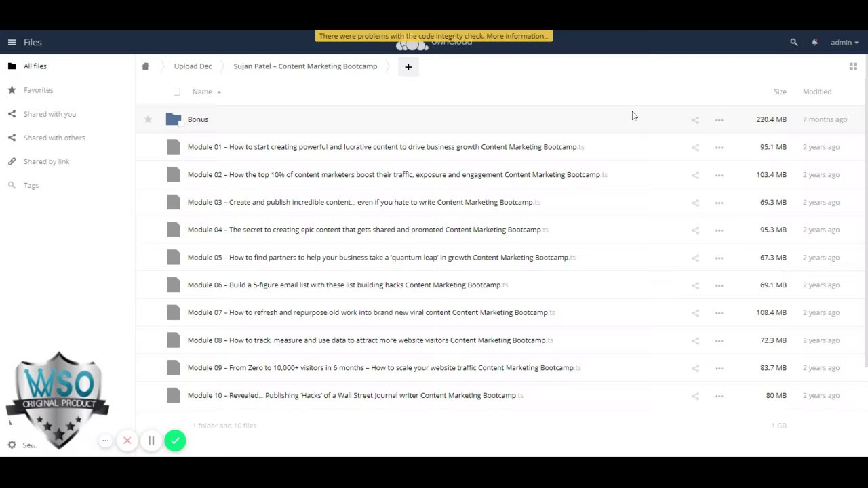868x488 pixels.
Task: Sort files by Size column
Action: pos(780,91)
